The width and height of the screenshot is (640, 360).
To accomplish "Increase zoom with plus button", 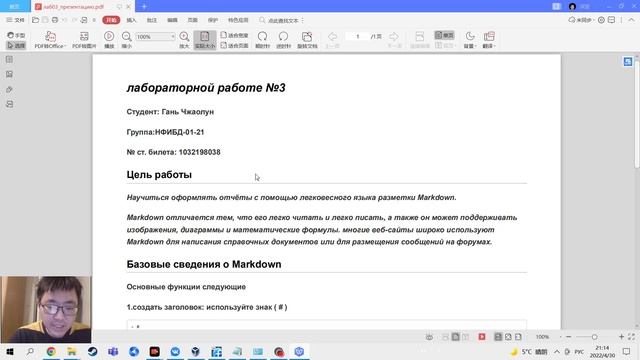I will pos(621,337).
